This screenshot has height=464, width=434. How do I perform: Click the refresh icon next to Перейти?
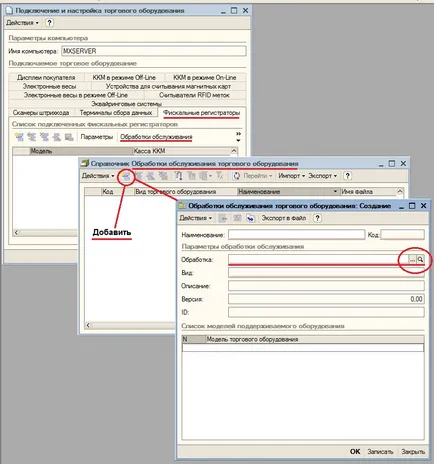click(x=237, y=176)
